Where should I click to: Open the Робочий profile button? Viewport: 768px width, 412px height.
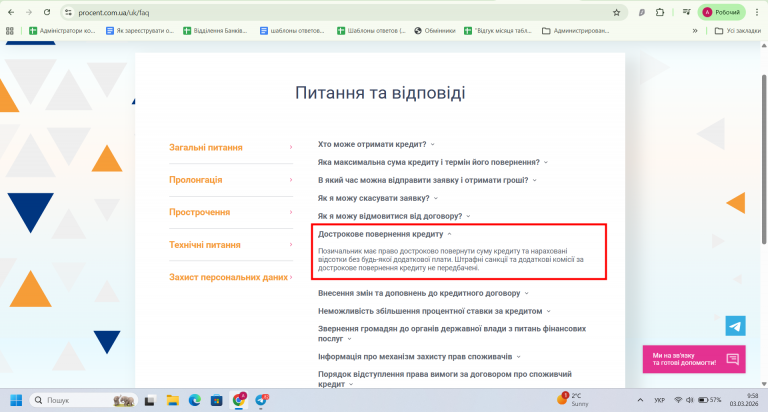click(721, 12)
